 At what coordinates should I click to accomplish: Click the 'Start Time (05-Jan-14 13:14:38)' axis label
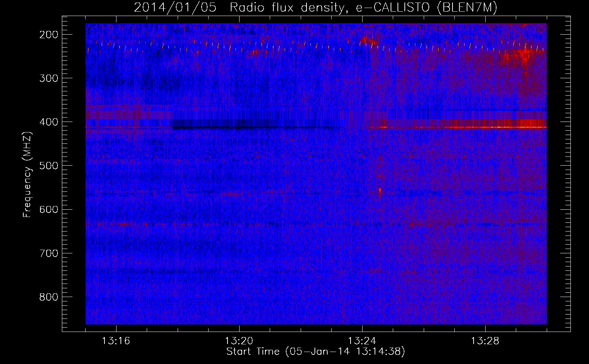316,352
